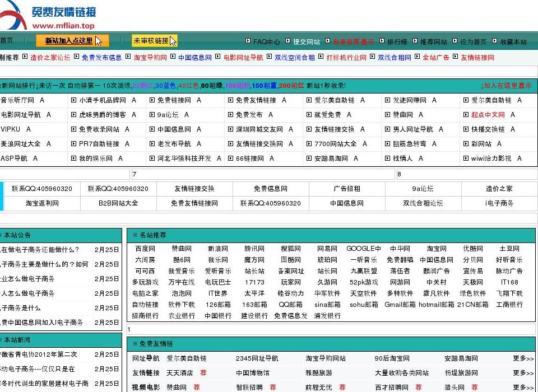Image resolution: width=538 pixels, height=392 pixels.
Task: Open announcement 费中国信息网加入I电子商务
Action: [x=42, y=323]
